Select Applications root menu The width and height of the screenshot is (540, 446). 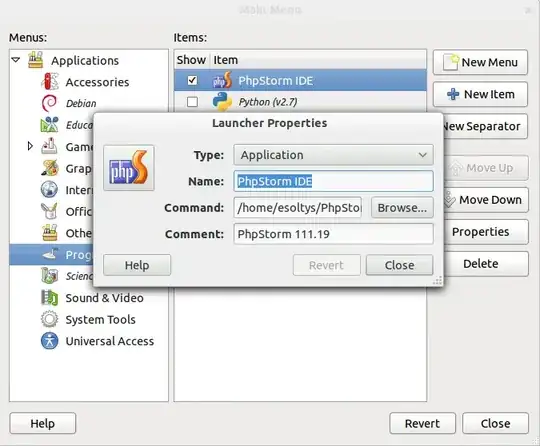85,61
